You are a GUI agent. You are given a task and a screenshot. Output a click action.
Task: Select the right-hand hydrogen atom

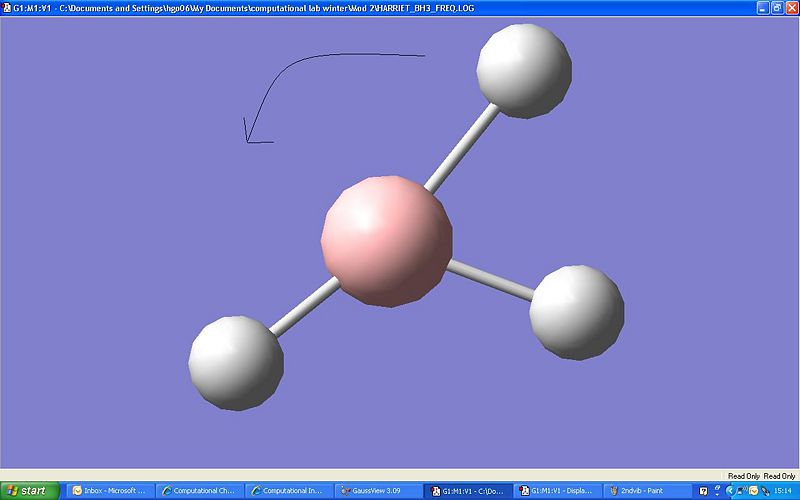(576, 312)
